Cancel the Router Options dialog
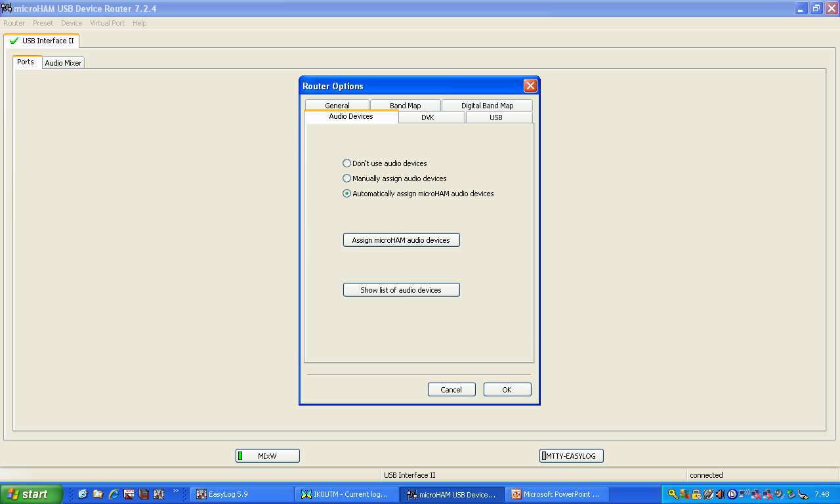This screenshot has width=840, height=504. pos(451,389)
